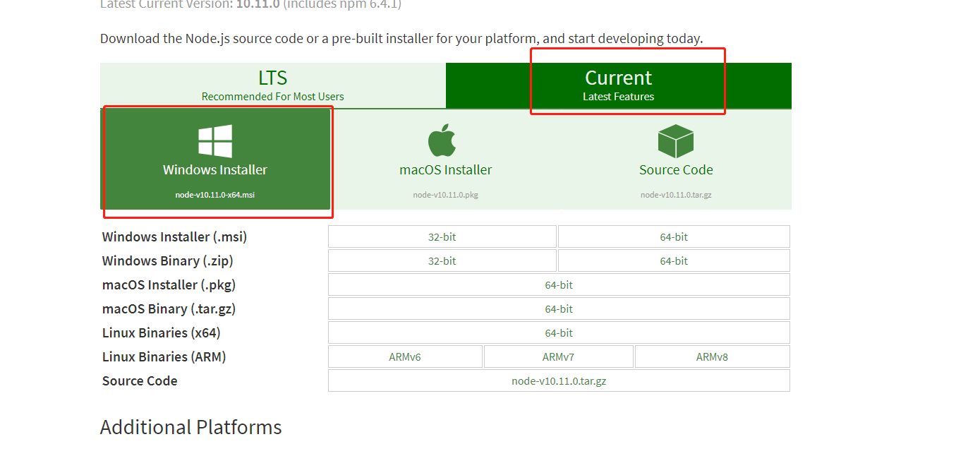Click the Latest Current Version 10.11.0 text
The height and width of the screenshot is (456, 980).
(250, 4)
